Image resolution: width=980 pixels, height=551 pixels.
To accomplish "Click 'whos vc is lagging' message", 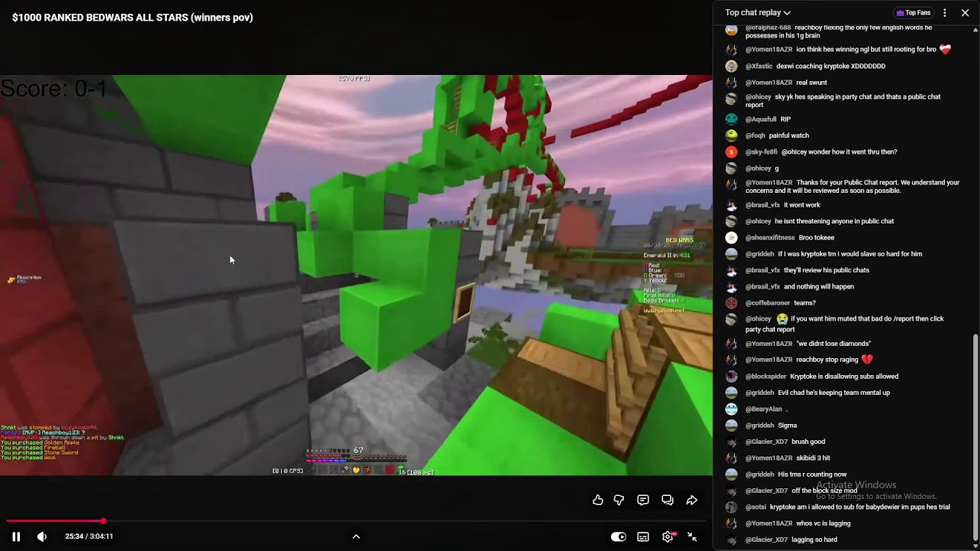I will click(823, 523).
